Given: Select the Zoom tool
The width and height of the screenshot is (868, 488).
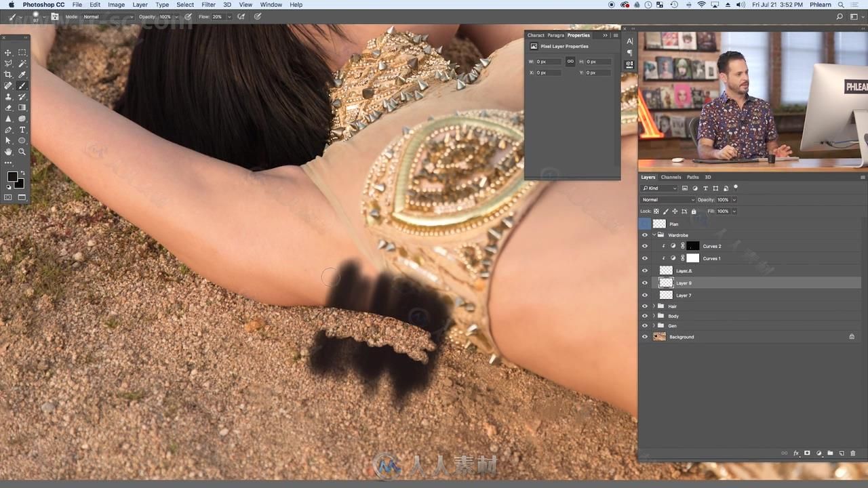Looking at the screenshot, I should tap(22, 152).
